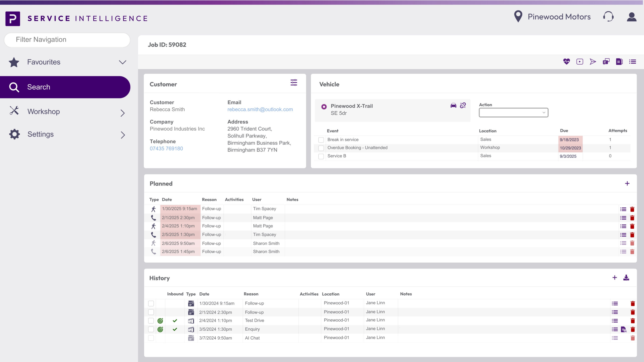The image size is (644, 362).
Task: Click the heartbeat health icon in toolbar
Action: [x=566, y=62]
